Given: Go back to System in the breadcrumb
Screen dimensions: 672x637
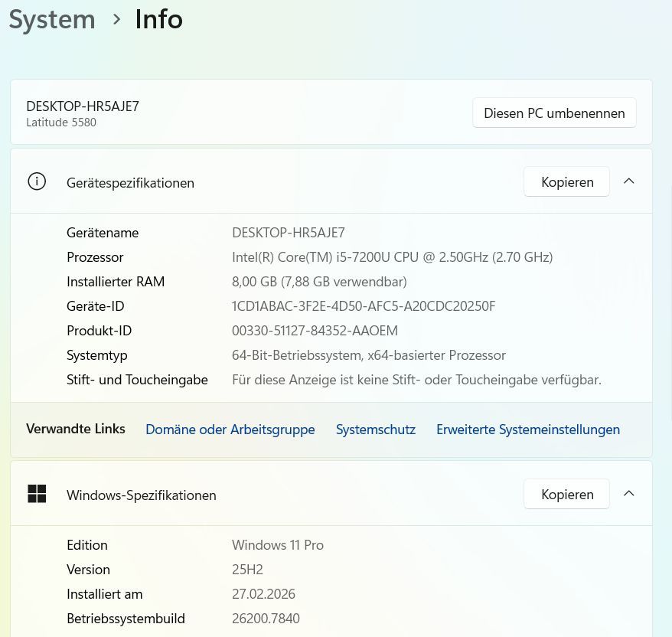Looking at the screenshot, I should coord(52,19).
